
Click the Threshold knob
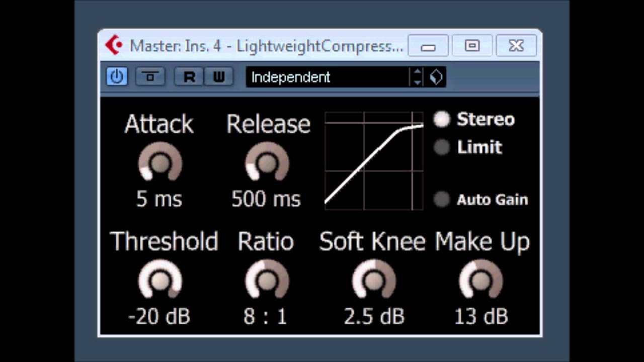click(160, 280)
